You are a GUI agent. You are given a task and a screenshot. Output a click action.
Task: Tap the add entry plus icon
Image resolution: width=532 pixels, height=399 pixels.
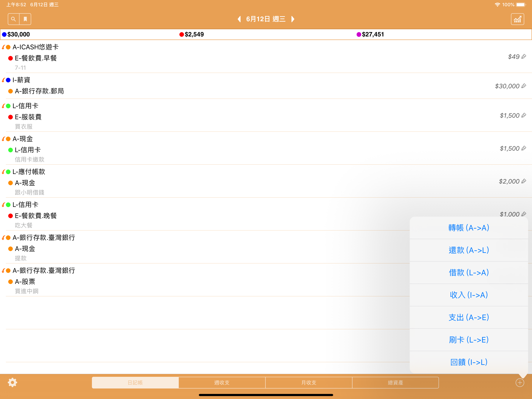[520, 383]
